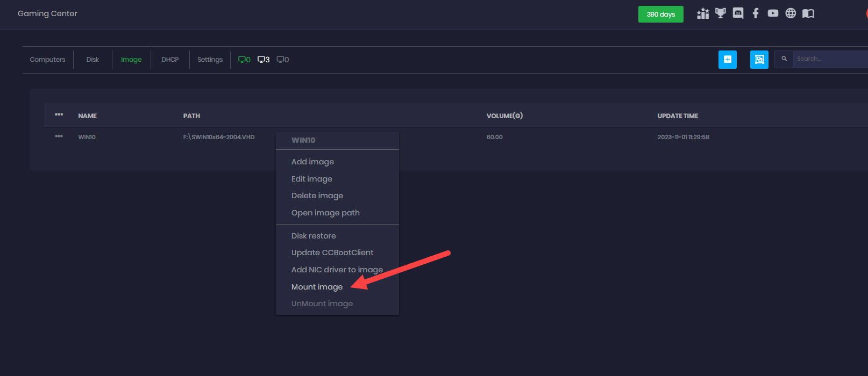Click the Facebook icon

(756, 13)
